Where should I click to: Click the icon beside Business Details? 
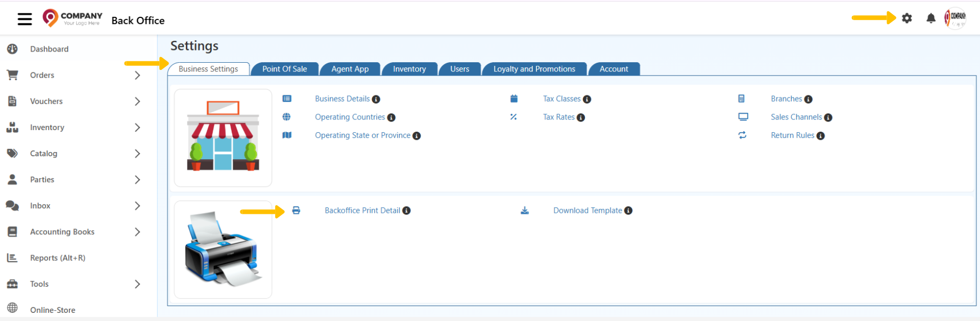pos(287,98)
